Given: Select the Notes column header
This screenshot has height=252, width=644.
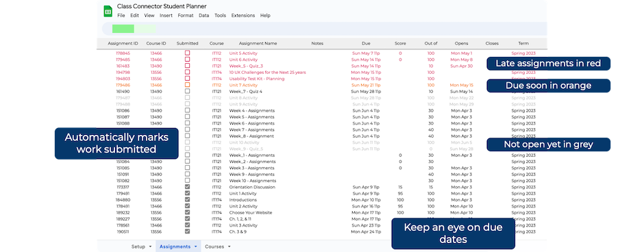Looking at the screenshot, I should pos(317,44).
